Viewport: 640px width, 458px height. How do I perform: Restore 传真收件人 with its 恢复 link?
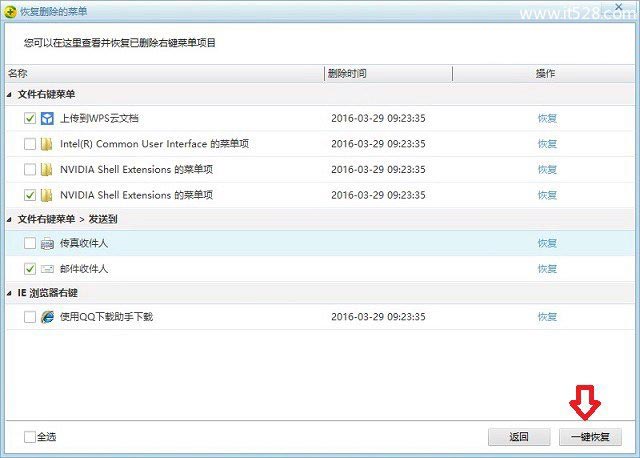[x=547, y=243]
